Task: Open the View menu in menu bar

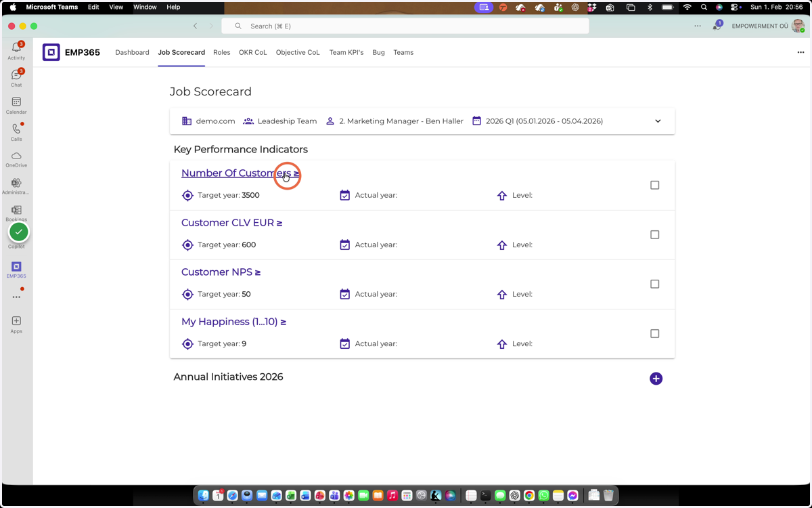Action: (116, 7)
